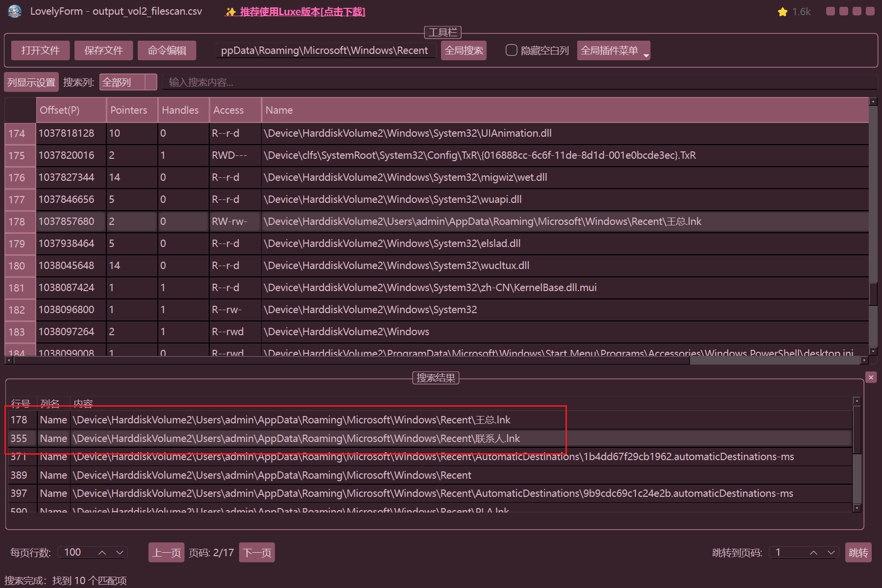Image resolution: width=882 pixels, height=588 pixels.
Task: Open the search column dropdown showing 全部列
Action: [128, 82]
